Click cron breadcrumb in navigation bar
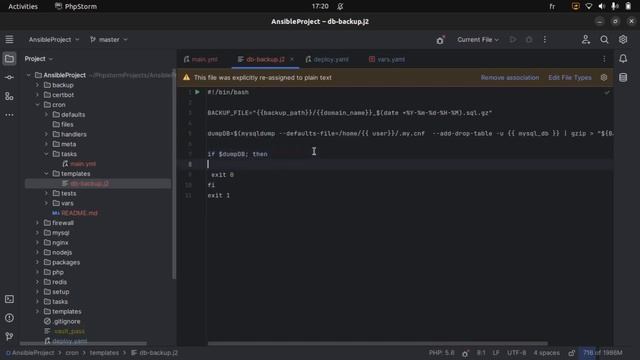Viewport: 640px width, 360px height. click(x=72, y=353)
